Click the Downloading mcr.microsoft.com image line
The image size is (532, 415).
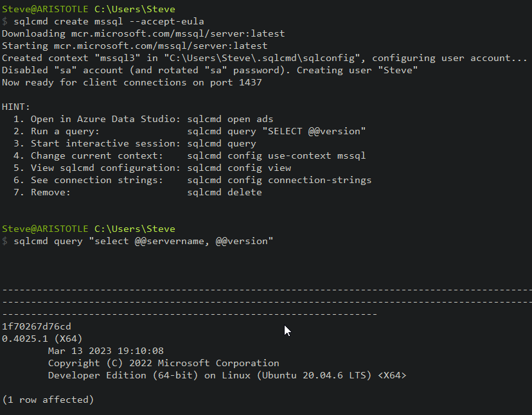point(143,33)
